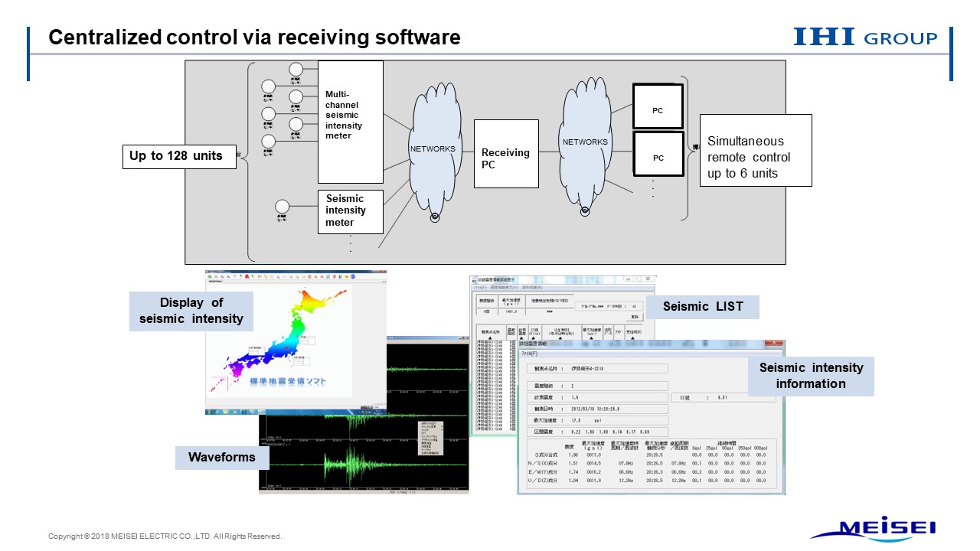
Task: Click the MEISEI logo
Action: (x=874, y=529)
